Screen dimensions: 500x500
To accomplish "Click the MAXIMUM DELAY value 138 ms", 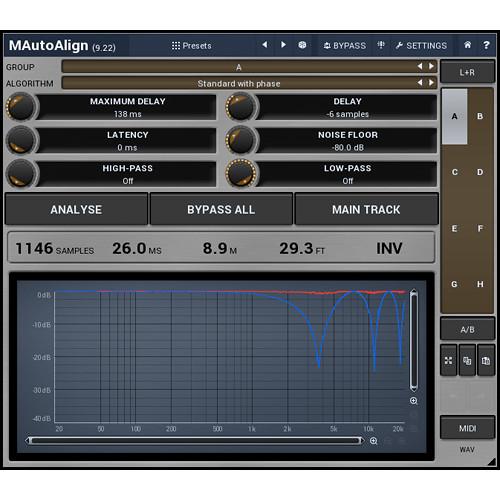I will pos(127,114).
